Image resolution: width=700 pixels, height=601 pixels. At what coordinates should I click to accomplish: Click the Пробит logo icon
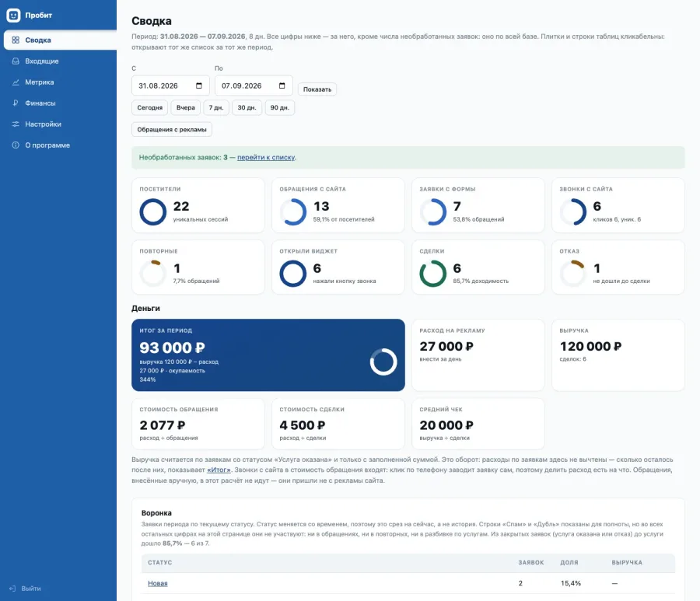13,16
